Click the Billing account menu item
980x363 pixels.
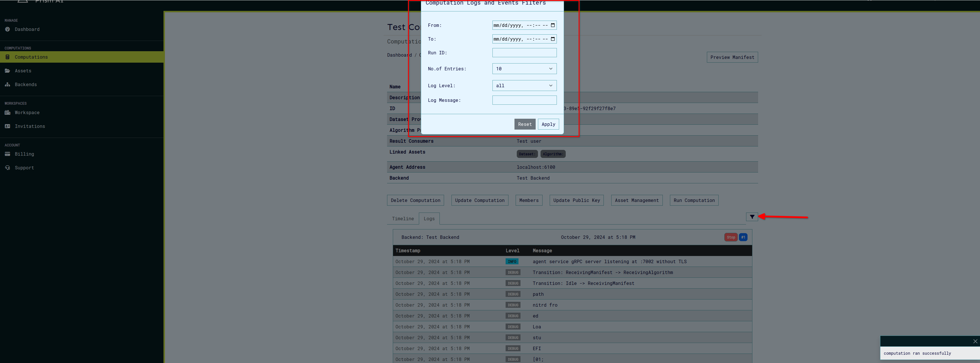[24, 154]
